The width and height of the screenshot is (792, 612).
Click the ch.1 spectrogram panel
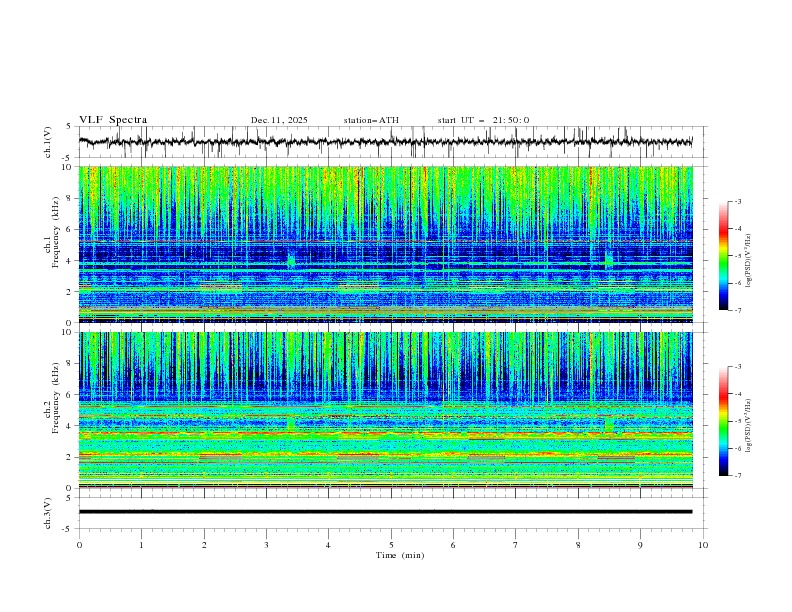coord(385,244)
